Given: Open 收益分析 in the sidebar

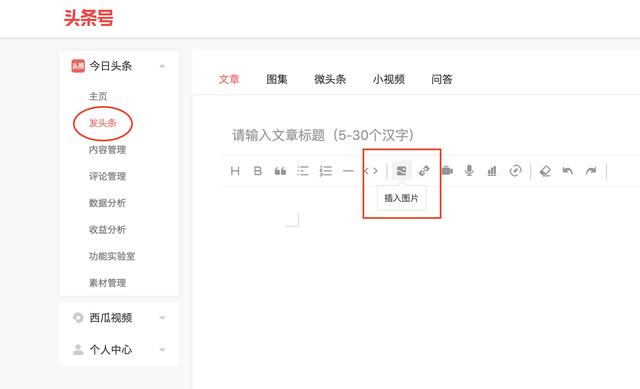Looking at the screenshot, I should click(107, 229).
